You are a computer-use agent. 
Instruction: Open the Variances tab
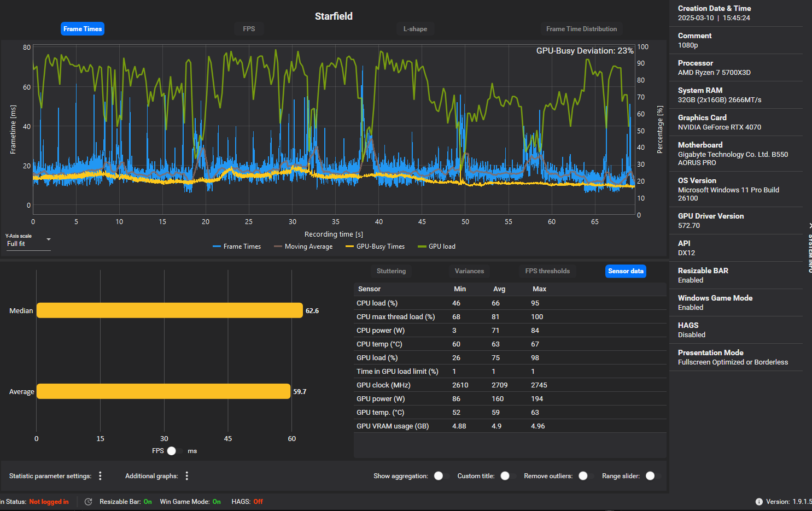click(x=469, y=271)
